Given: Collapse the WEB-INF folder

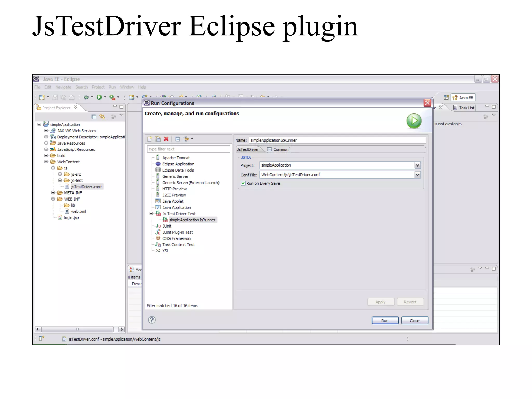Looking at the screenshot, I should [x=53, y=199].
